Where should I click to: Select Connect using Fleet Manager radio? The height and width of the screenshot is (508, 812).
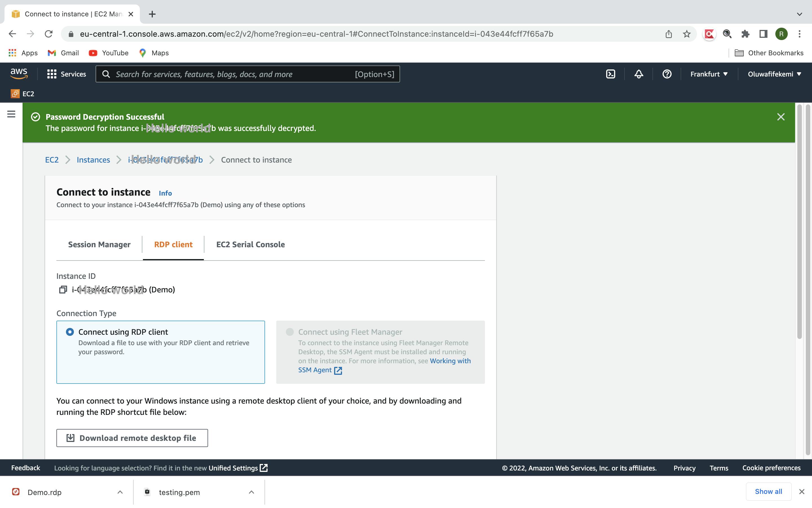[290, 332]
